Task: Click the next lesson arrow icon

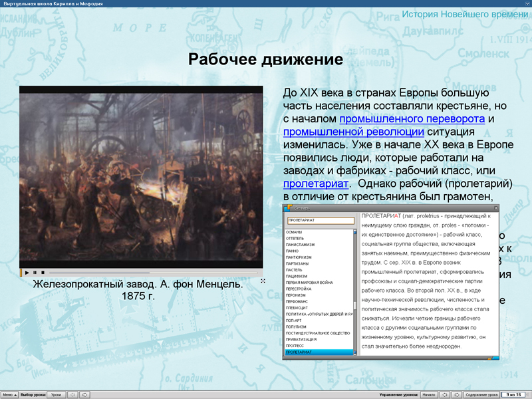Action: (x=85, y=394)
